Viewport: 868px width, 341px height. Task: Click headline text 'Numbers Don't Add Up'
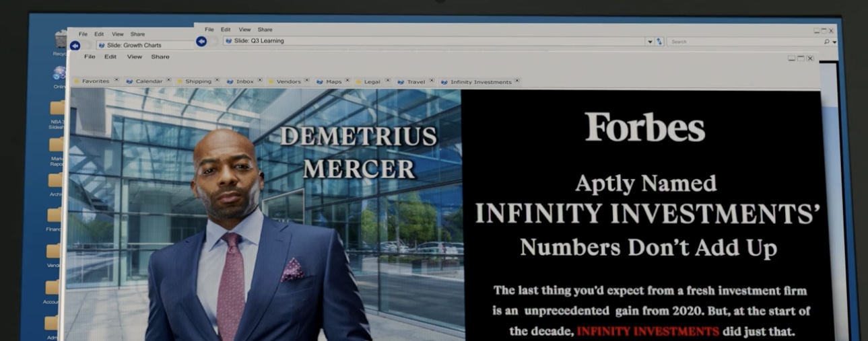click(x=648, y=248)
